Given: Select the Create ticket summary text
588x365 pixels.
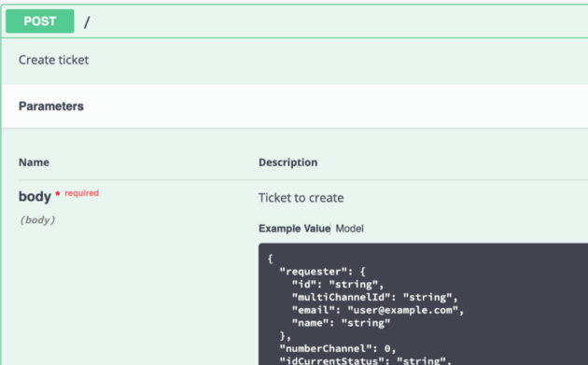Looking at the screenshot, I should point(53,60).
